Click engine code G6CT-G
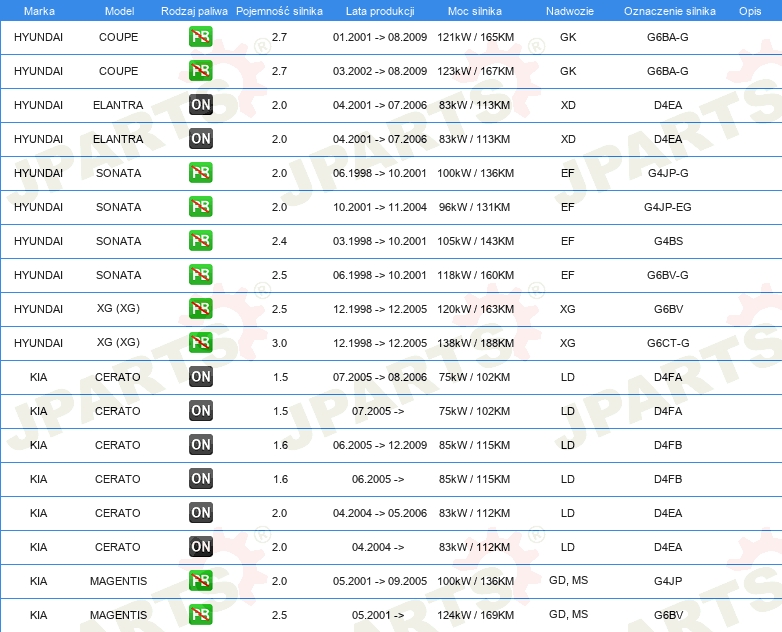The image size is (782, 632). [x=668, y=343]
